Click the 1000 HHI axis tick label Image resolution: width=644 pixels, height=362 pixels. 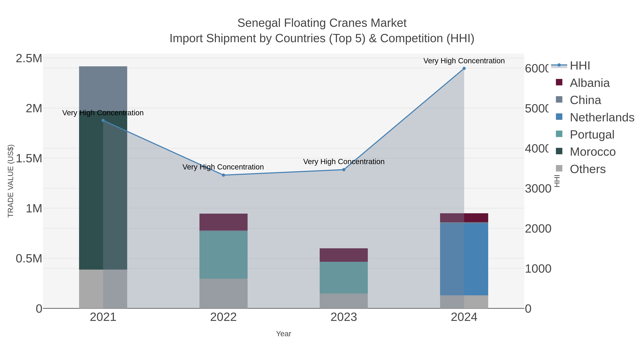(538, 269)
